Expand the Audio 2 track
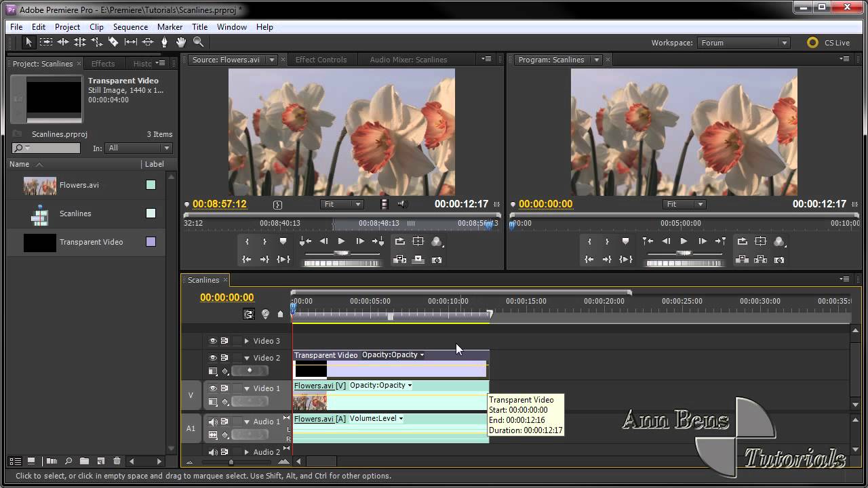868x488 pixels. [x=247, y=452]
